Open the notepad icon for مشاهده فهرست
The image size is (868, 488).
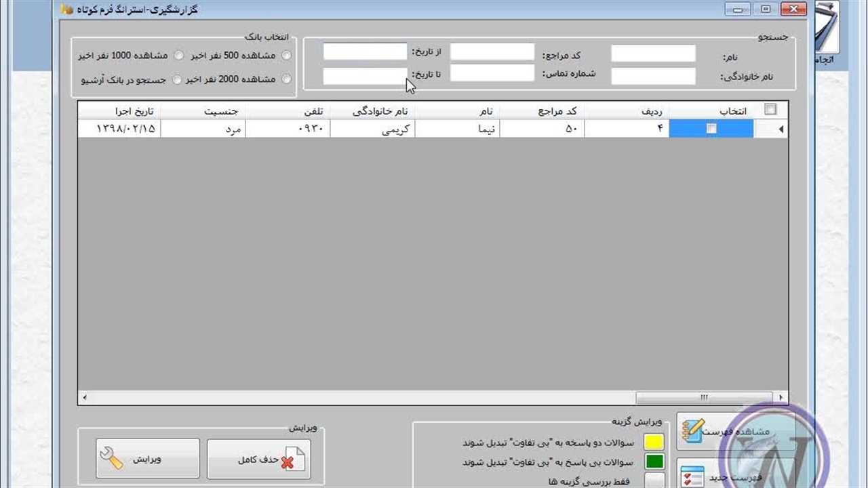point(693,431)
